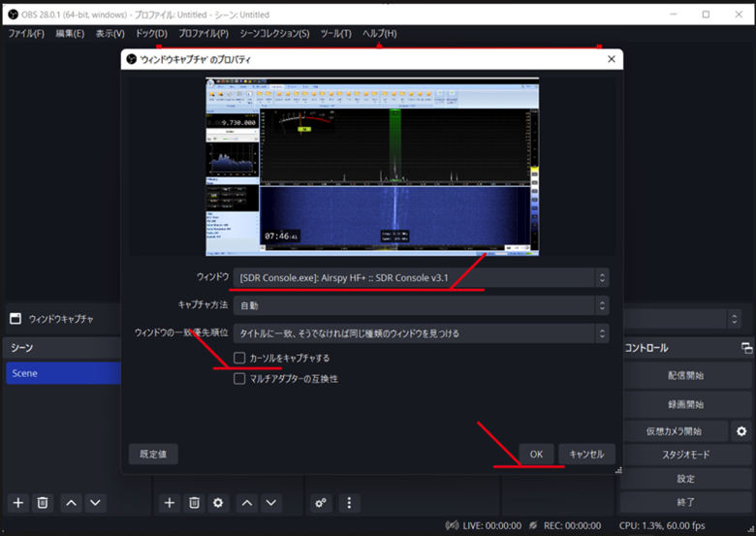Click the LIVE status icon
This screenshot has height=536, width=756.
click(x=452, y=525)
